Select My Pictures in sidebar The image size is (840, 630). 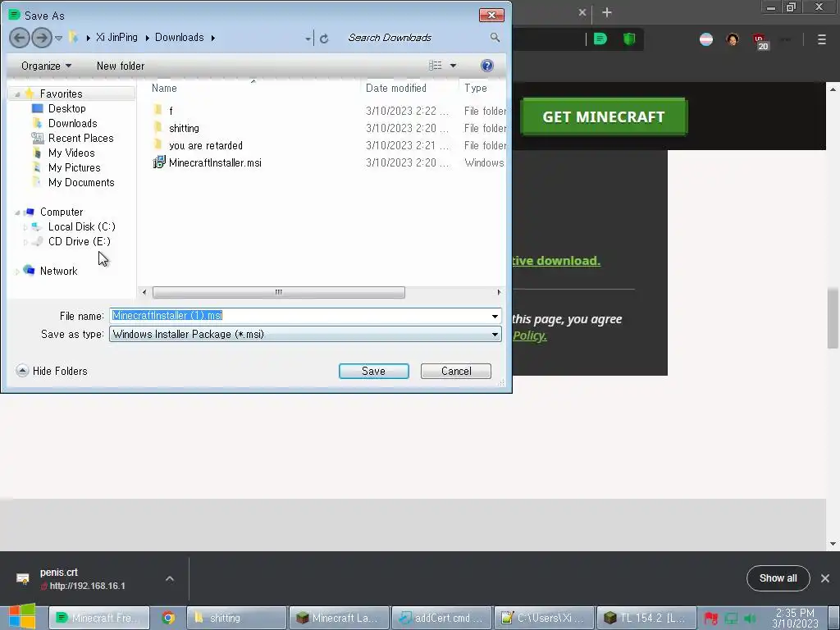(x=75, y=167)
